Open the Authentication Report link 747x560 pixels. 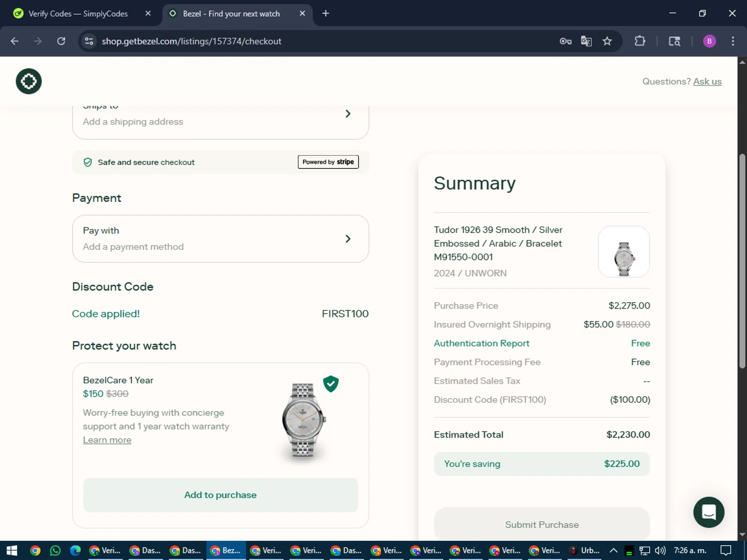[x=482, y=343]
